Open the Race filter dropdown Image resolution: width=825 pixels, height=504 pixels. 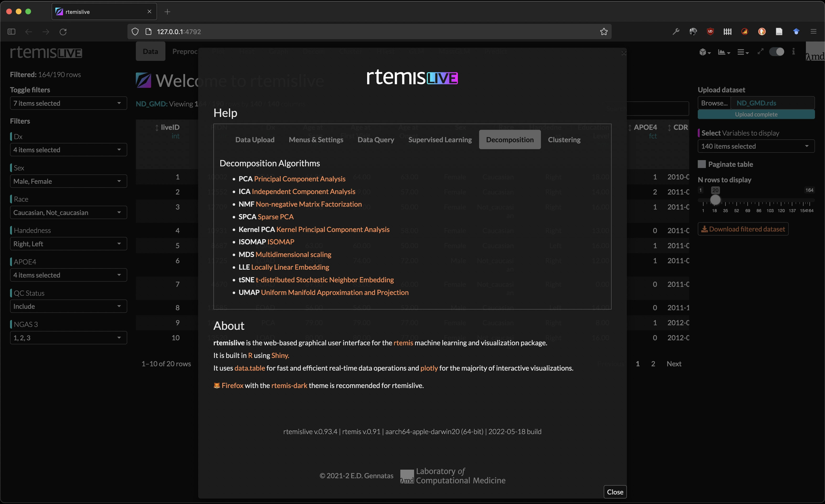pos(68,213)
